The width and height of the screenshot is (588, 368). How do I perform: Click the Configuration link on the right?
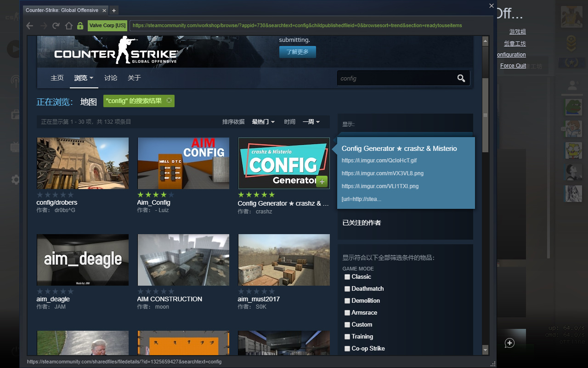click(511, 55)
